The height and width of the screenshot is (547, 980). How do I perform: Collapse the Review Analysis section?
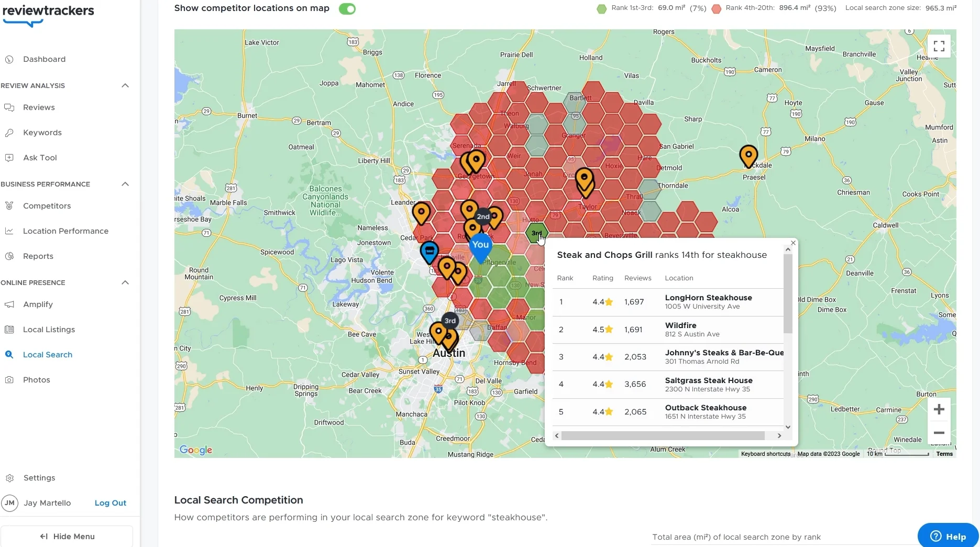(x=125, y=85)
